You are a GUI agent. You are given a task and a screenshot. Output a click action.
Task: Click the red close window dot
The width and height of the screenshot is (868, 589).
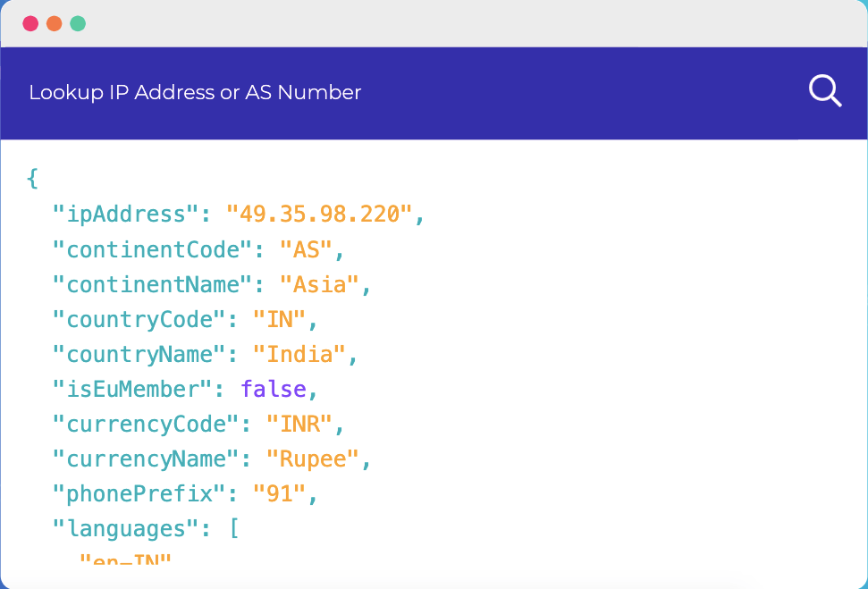pyautogui.click(x=30, y=23)
